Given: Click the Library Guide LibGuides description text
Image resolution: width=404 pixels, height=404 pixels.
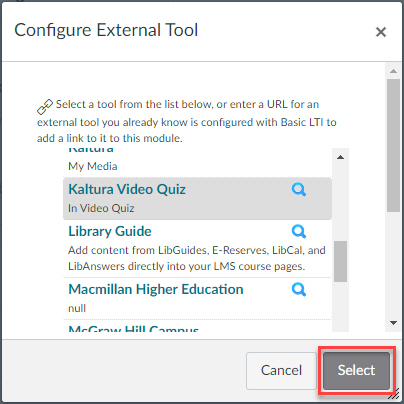Looking at the screenshot, I should pos(197,258).
